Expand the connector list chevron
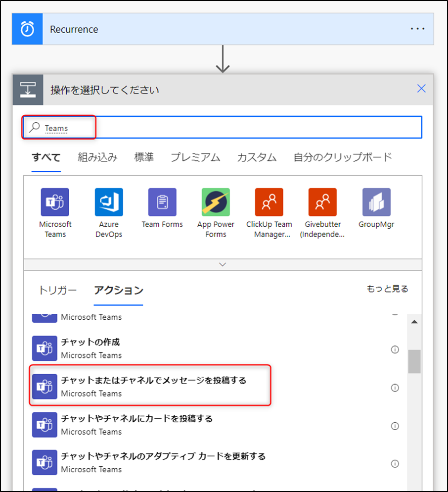The width and height of the screenshot is (448, 492). click(x=223, y=264)
